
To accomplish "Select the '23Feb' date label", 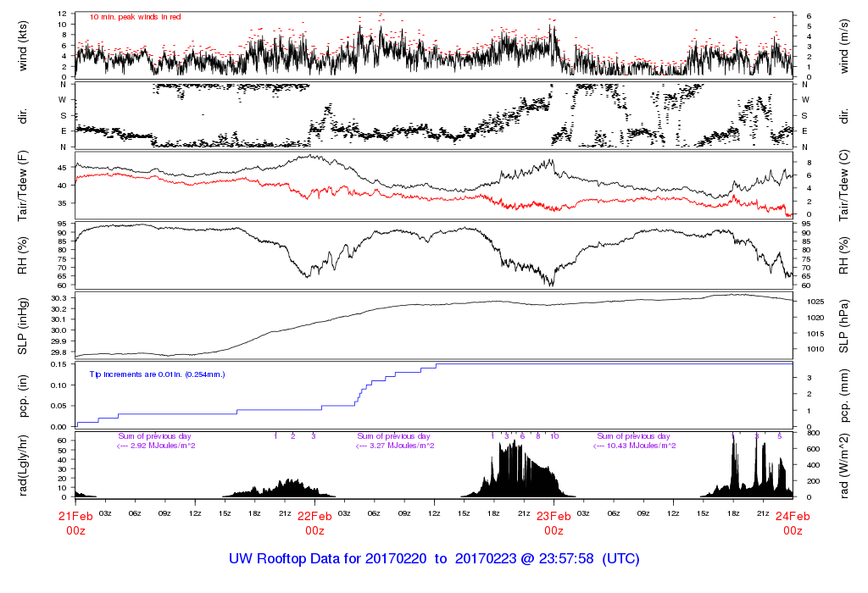I will click(554, 516).
